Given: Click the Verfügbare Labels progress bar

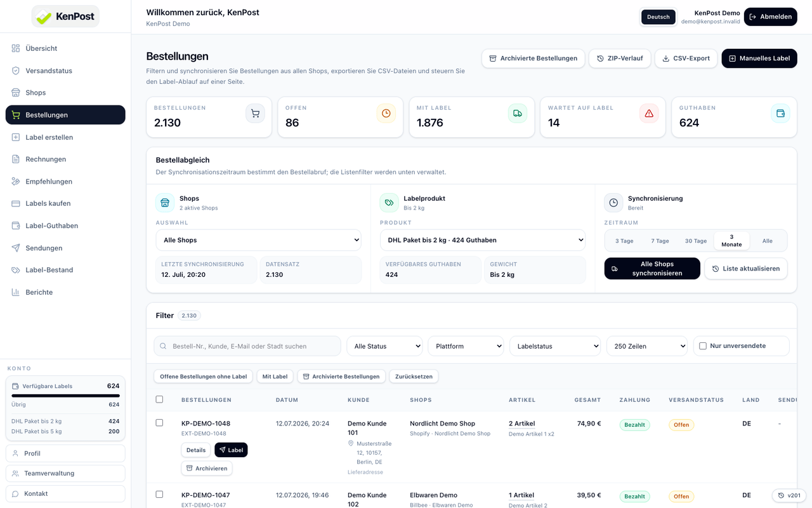Looking at the screenshot, I should click(x=65, y=396).
